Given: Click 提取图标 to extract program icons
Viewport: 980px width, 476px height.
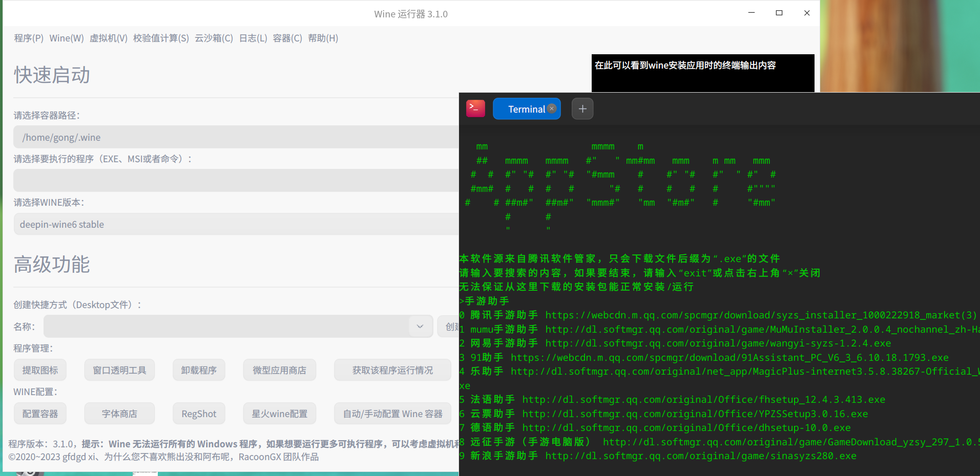Looking at the screenshot, I should click(x=40, y=370).
